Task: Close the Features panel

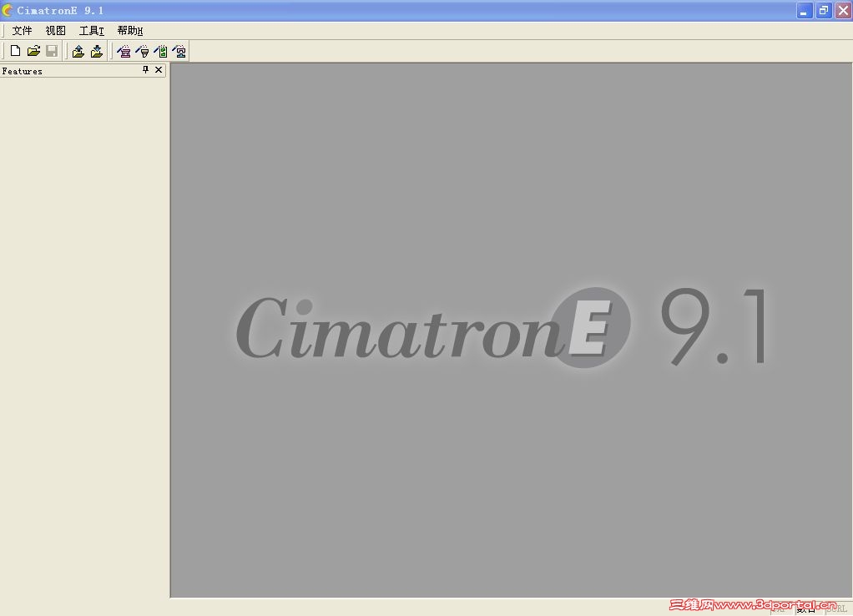Action: coord(159,69)
